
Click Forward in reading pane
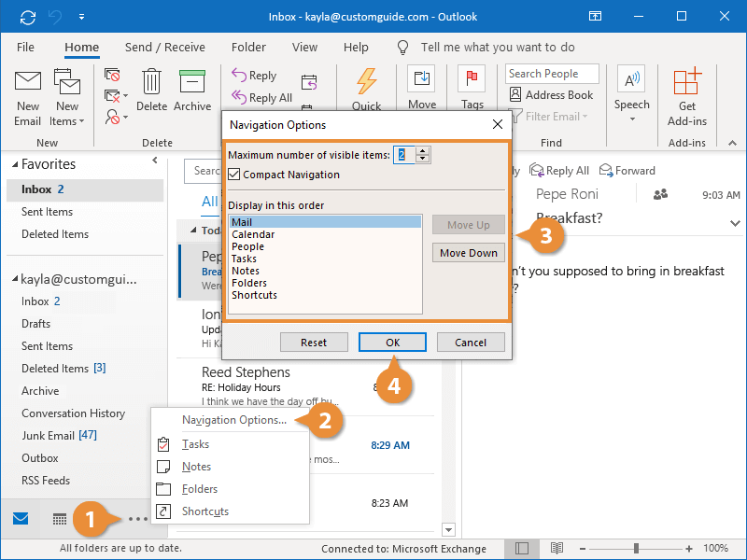[x=627, y=171]
